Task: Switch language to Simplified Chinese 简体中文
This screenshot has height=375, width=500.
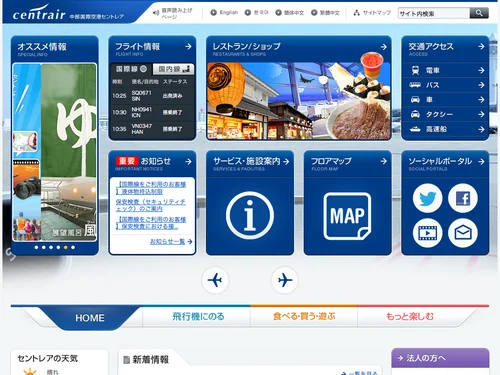Action: click(290, 13)
